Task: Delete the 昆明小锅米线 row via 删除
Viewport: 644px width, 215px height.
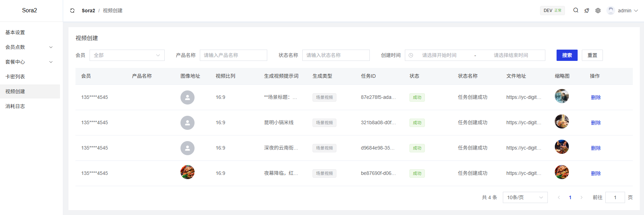Action: pyautogui.click(x=596, y=123)
